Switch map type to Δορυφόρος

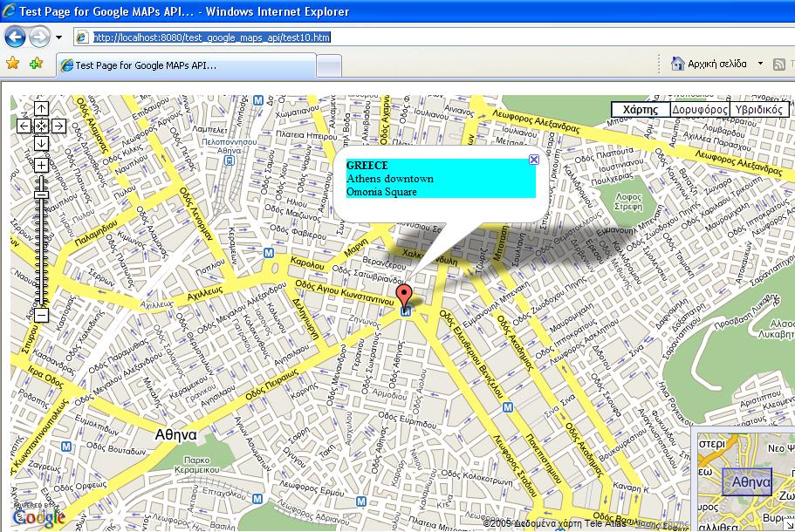700,109
